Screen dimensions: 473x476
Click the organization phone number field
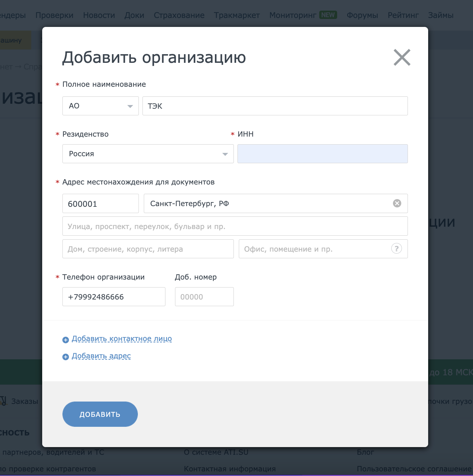(x=114, y=297)
